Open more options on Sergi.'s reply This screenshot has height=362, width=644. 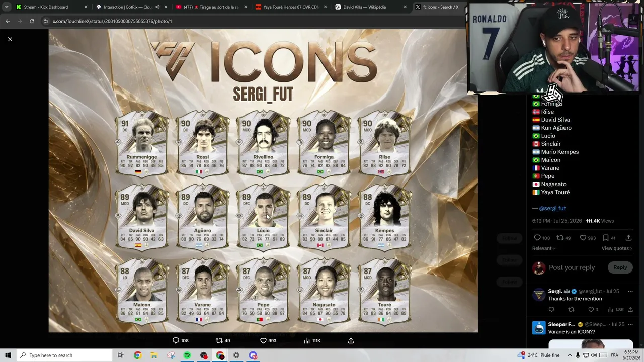(630, 291)
